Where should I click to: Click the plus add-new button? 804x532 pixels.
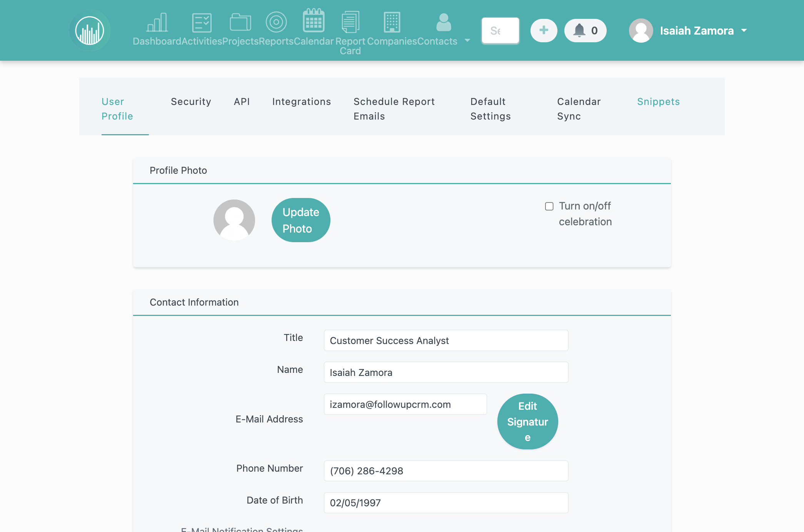coord(544,30)
